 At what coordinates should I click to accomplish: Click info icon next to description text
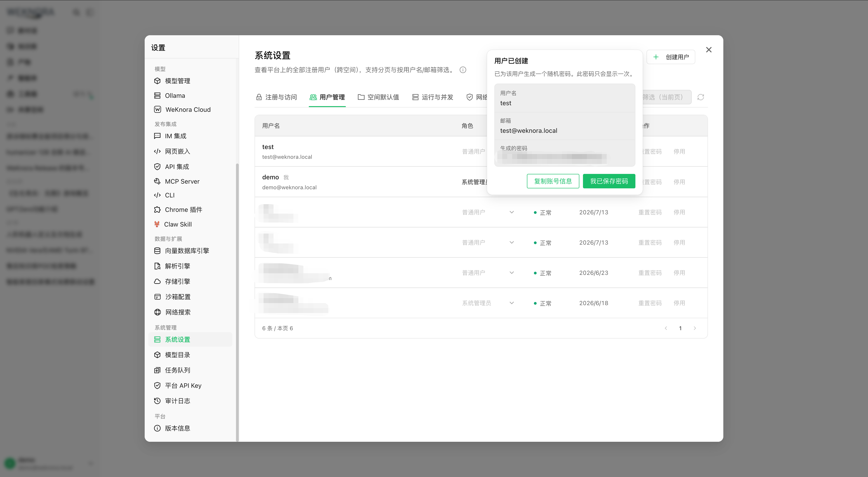[463, 70]
